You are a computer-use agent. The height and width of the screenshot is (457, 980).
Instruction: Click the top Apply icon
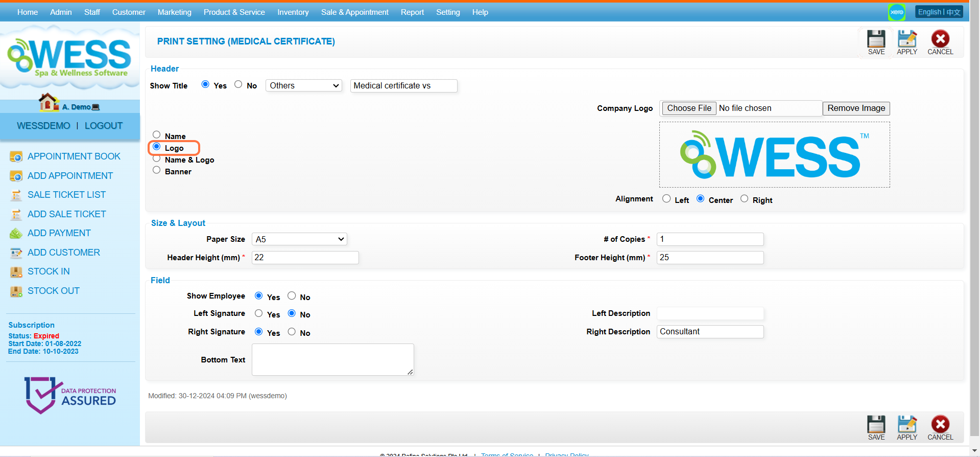point(907,39)
